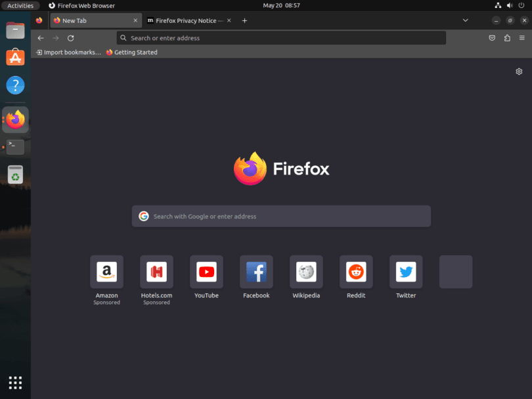Open the Reddit shortcut tile
Screen dimensions: 532x399
tap(356, 272)
